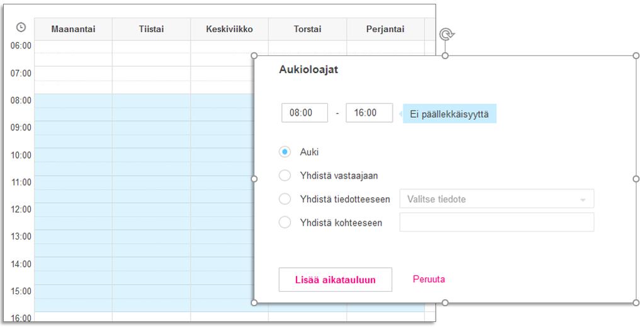Click the Perjantai column header
Viewport: 644px width, 327px height.
(x=385, y=29)
